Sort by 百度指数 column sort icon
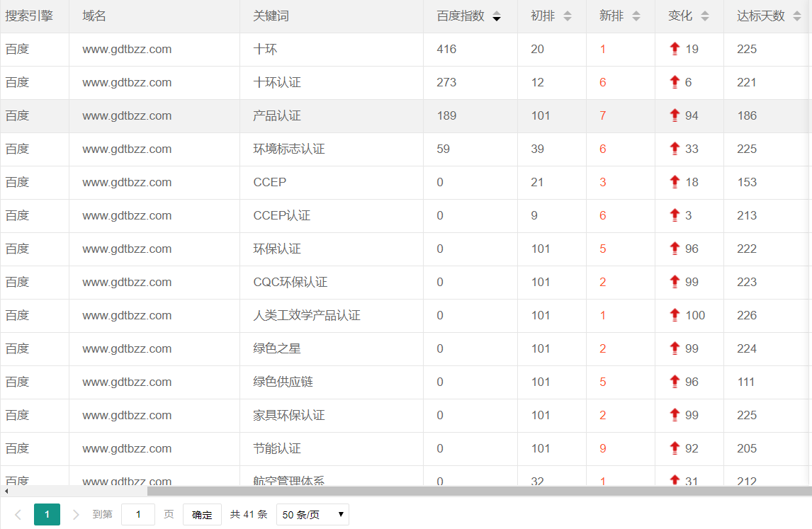 [496, 16]
